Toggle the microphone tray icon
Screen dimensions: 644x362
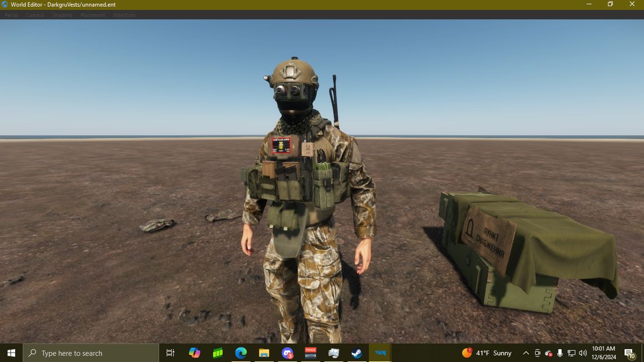560,353
